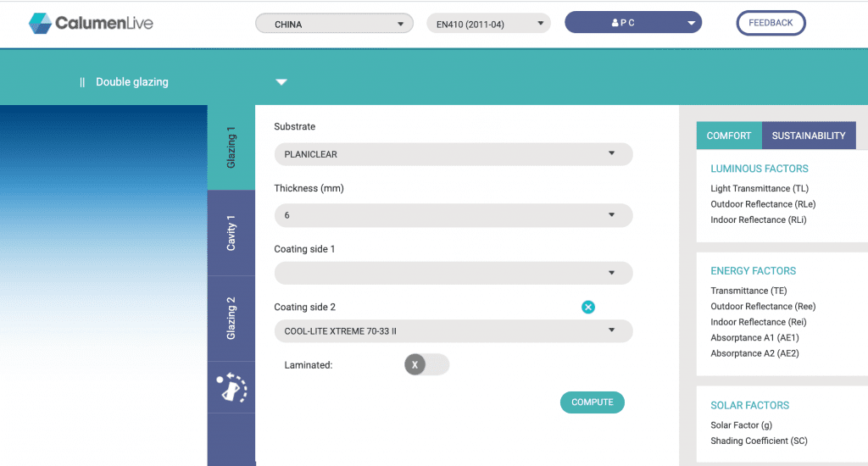Switch to the SUSTAINABILITY tab
Image resolution: width=868 pixels, height=466 pixels.
tap(809, 136)
